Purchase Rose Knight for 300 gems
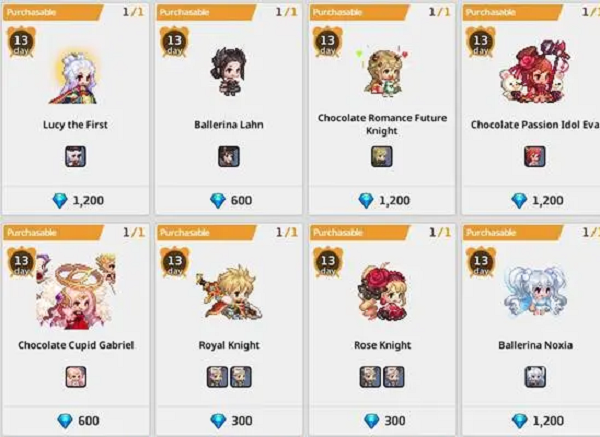This screenshot has width=600, height=437. 382,421
